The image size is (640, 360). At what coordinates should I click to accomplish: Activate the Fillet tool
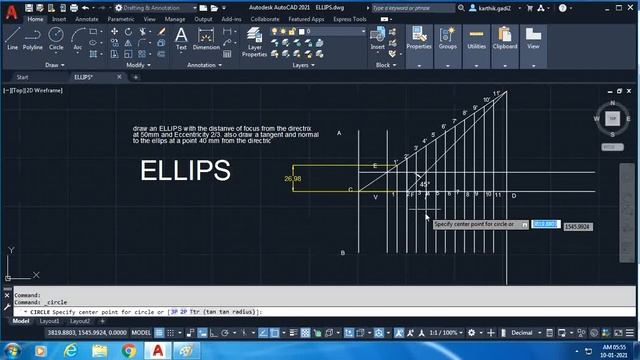pos(142,42)
